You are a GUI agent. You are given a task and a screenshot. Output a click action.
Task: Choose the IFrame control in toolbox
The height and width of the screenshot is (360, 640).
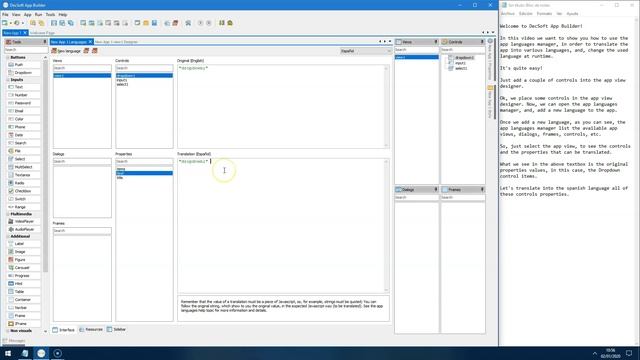24,324
